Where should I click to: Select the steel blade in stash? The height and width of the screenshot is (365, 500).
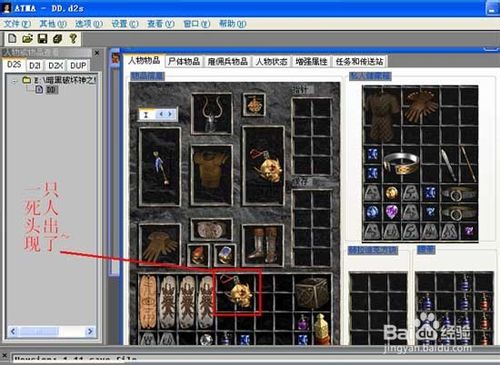tap(448, 164)
